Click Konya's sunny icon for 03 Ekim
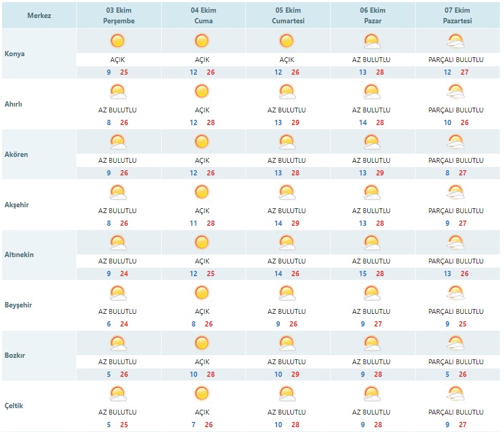This screenshot has height=432, width=504. 117,41
